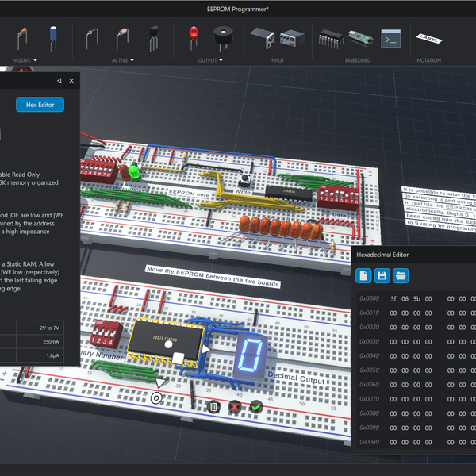Viewport: 476px width, 476px height.
Task: Select the '5b' byte in the hex editor
Action: point(416,299)
